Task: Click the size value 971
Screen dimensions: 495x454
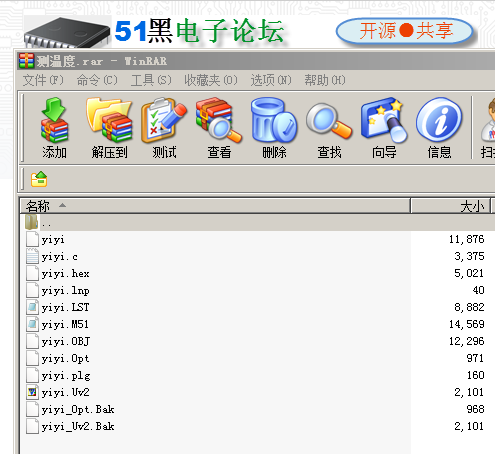Action: coord(475,358)
